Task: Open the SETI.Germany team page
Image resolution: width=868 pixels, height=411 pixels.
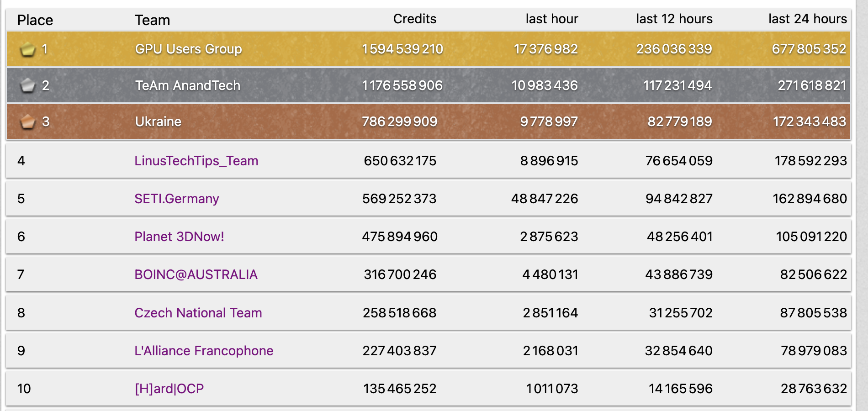Action: (x=176, y=199)
